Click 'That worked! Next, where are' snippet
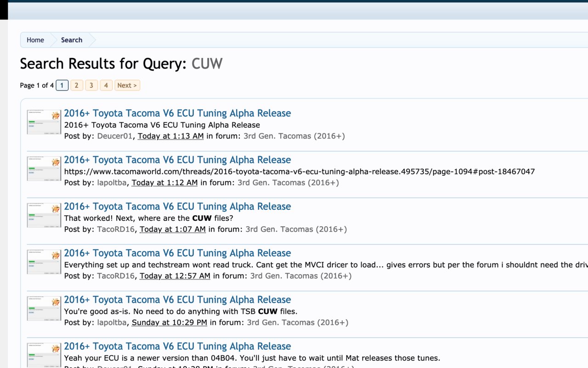The width and height of the screenshot is (588, 368). coord(149,218)
